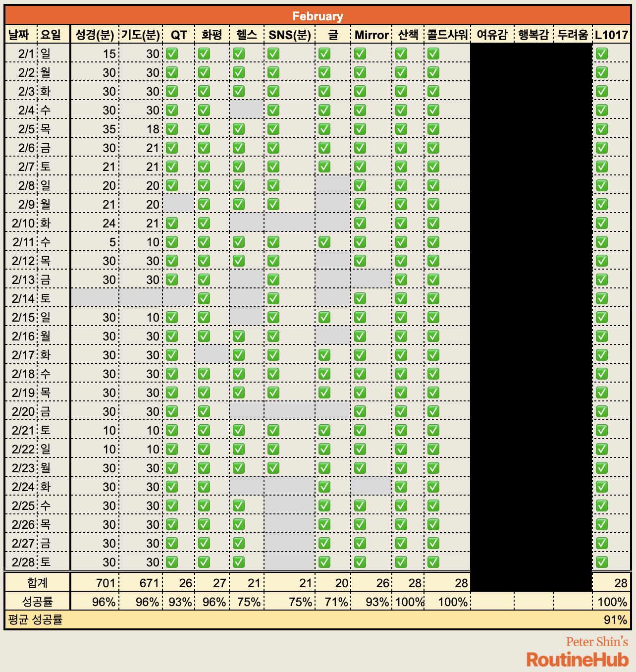Toggle the 콜드샤워 checkbox in the 2/9 row
636x672 pixels.
[x=433, y=204]
